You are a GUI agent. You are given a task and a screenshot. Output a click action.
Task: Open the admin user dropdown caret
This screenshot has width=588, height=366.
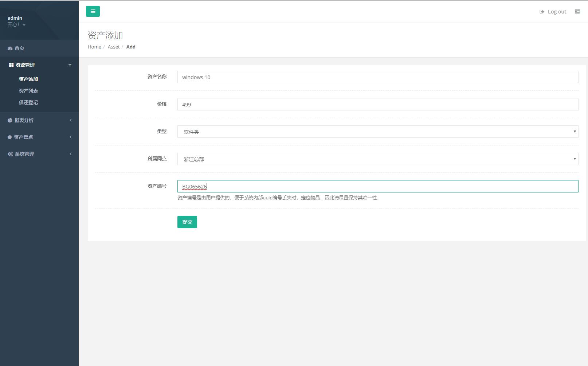[x=24, y=25]
